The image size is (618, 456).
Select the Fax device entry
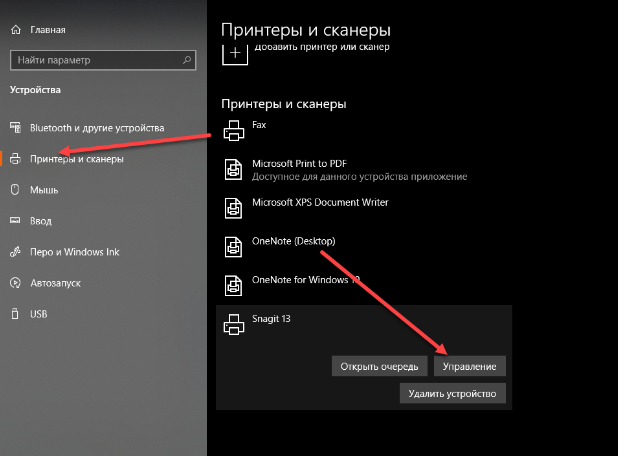(x=259, y=125)
